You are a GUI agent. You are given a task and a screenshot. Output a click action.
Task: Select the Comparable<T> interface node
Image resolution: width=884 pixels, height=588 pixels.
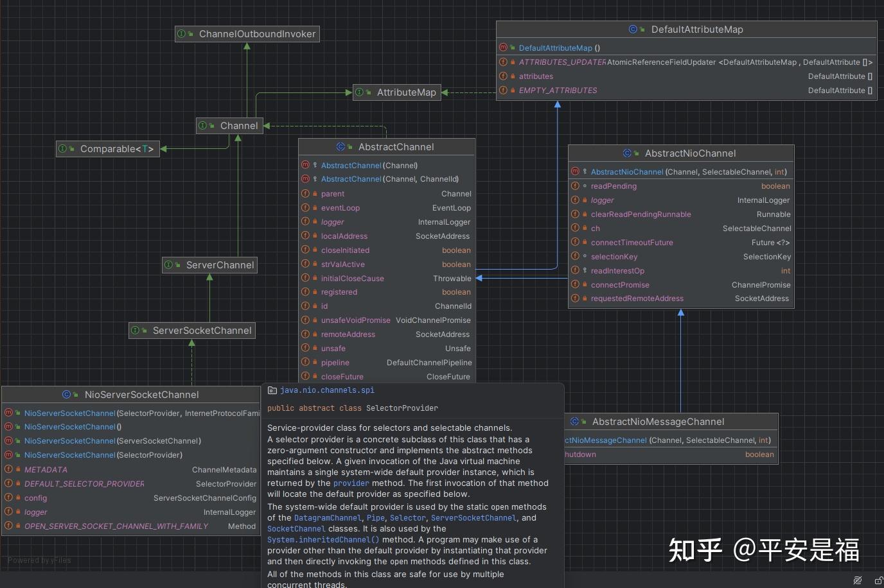pos(116,149)
